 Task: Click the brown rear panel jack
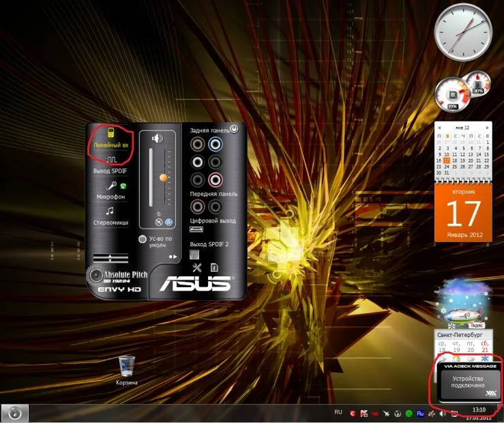click(x=197, y=145)
